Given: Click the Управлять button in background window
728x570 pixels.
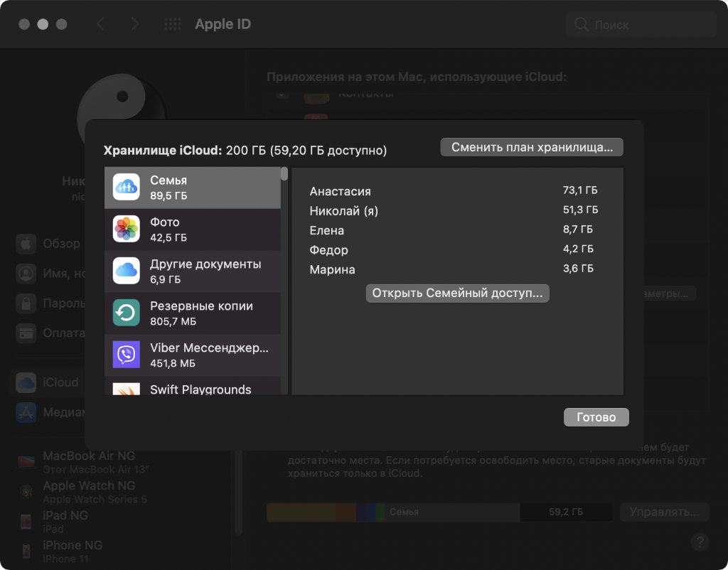Looking at the screenshot, I should pyautogui.click(x=665, y=512).
